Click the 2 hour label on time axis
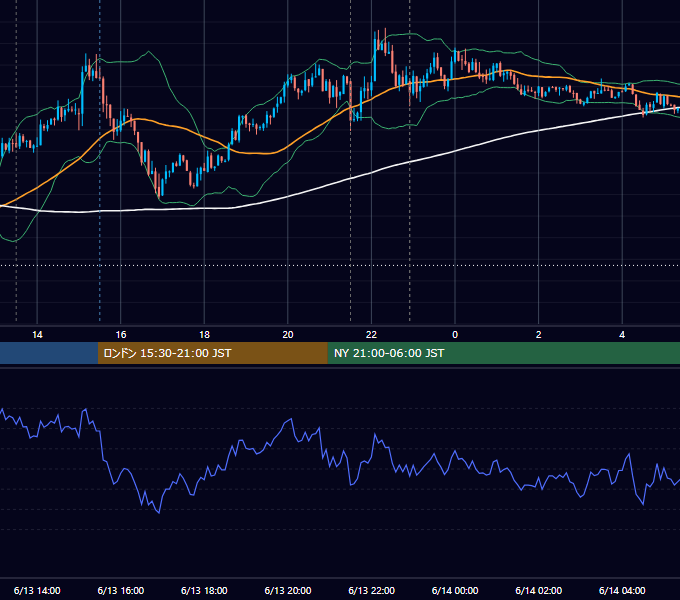 (539, 335)
